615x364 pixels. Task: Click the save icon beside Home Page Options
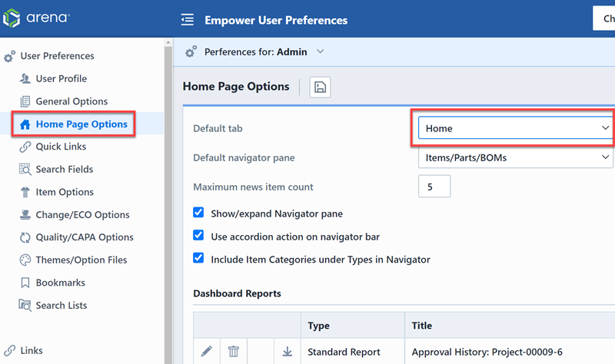[321, 88]
